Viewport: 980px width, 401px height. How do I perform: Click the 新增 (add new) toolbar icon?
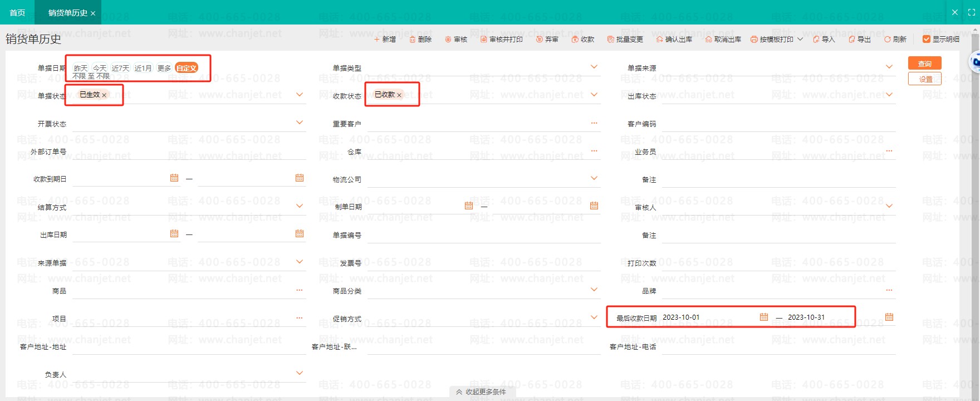point(377,40)
